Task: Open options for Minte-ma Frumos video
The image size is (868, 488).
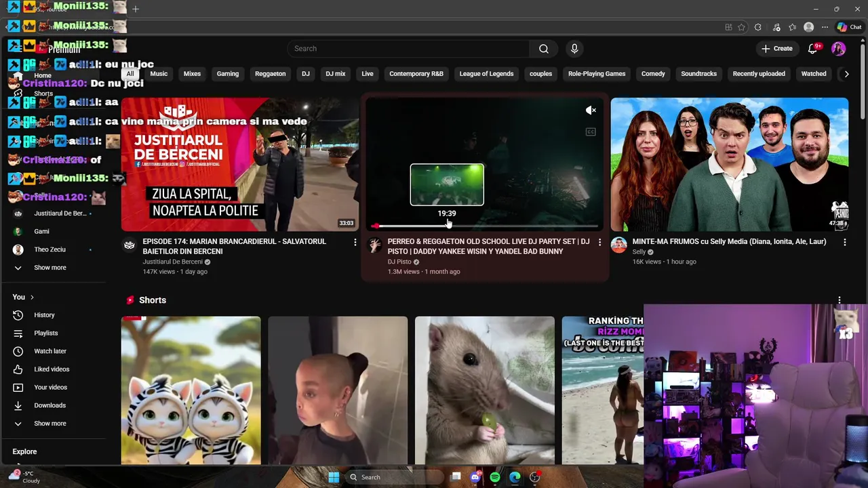Action: [844, 242]
